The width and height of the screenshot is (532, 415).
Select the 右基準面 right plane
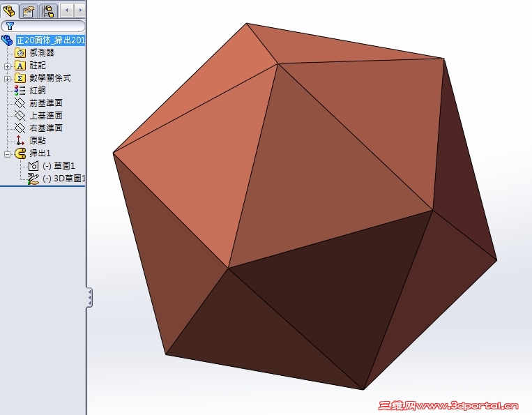tap(46, 128)
